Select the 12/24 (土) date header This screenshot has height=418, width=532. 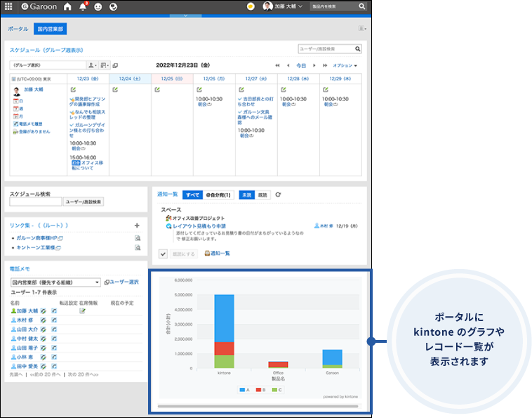(130, 79)
